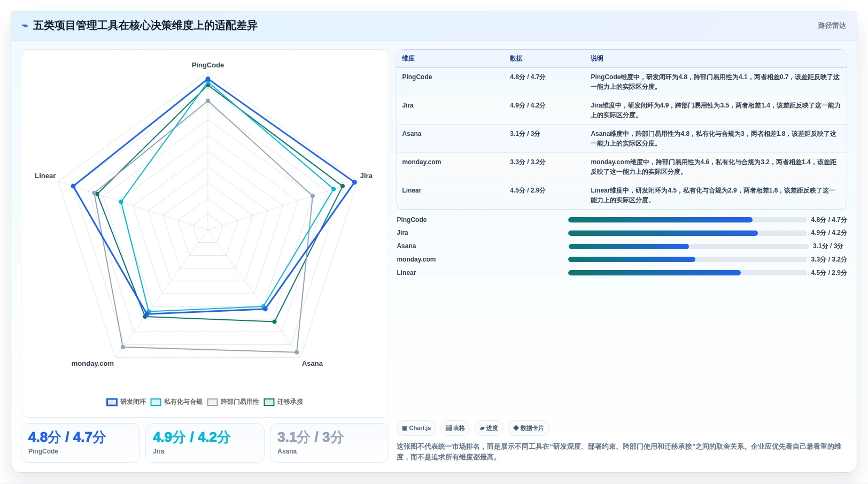Toggle the 跨部门易用性 legend swatch
Image resolution: width=868 pixels, height=484 pixels.
212,402
